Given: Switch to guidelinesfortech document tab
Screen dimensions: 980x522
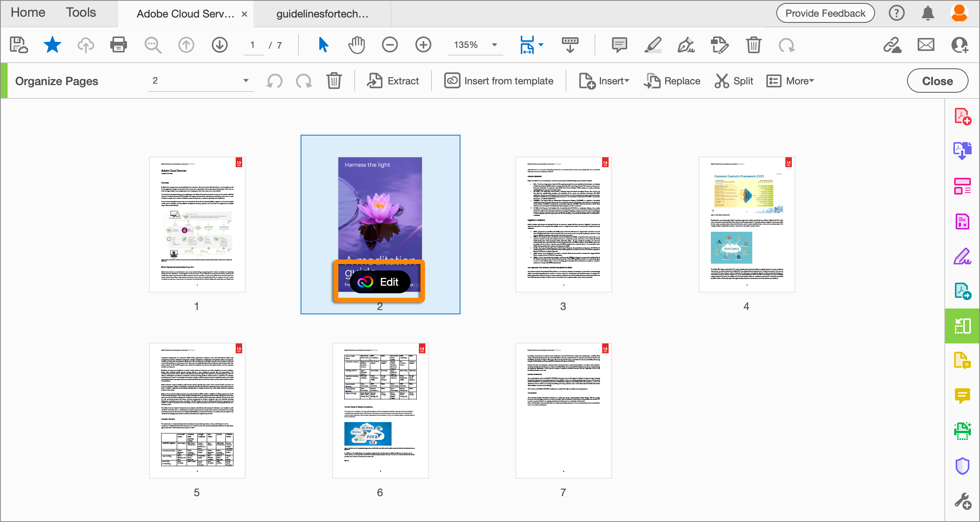Looking at the screenshot, I should coord(322,14).
